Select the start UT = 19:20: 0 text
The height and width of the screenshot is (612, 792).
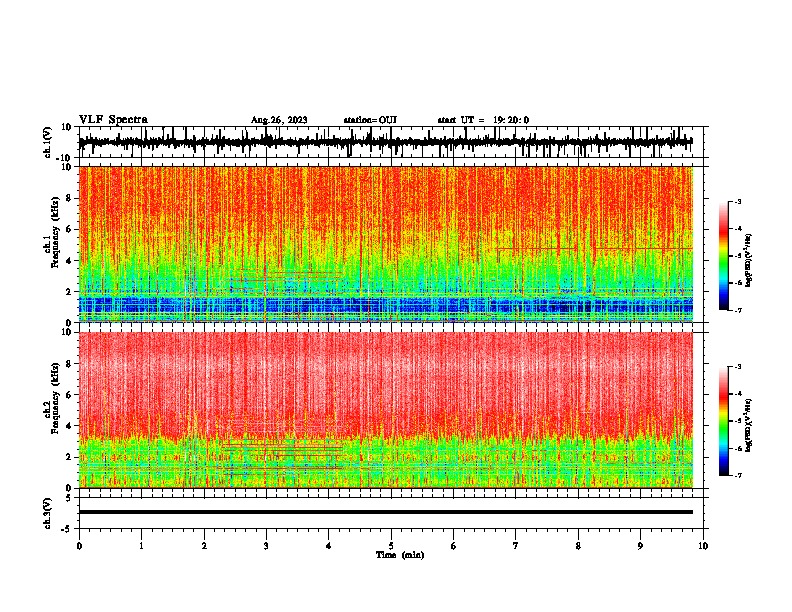[483, 120]
